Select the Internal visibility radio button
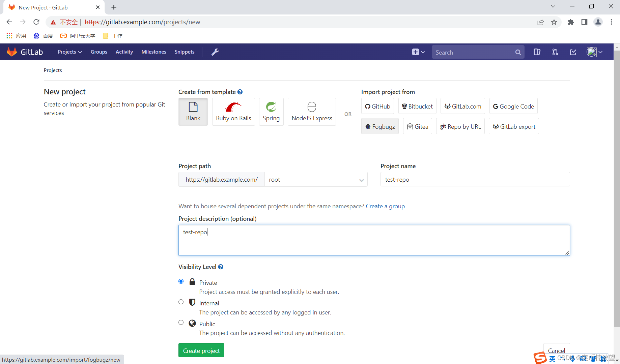Image resolution: width=620 pixels, height=364 pixels. pos(181,302)
